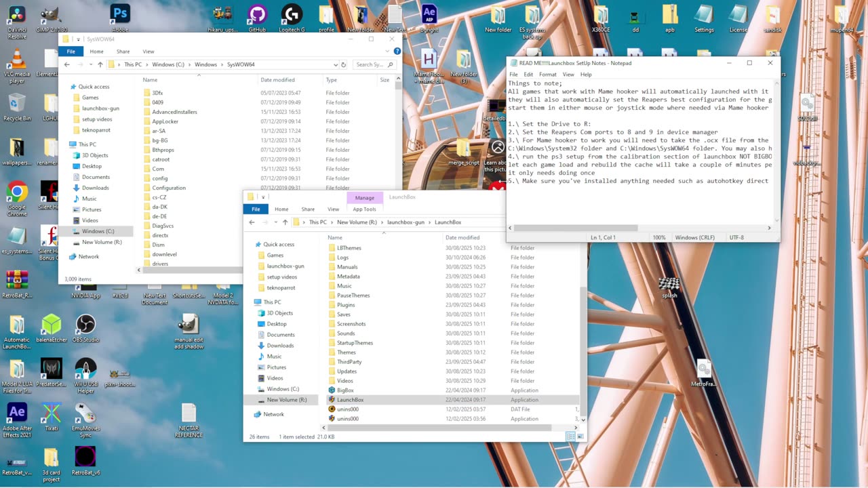Click the Help icon in SysWOW64 window
The width and height of the screenshot is (868, 488).
coord(397,52)
